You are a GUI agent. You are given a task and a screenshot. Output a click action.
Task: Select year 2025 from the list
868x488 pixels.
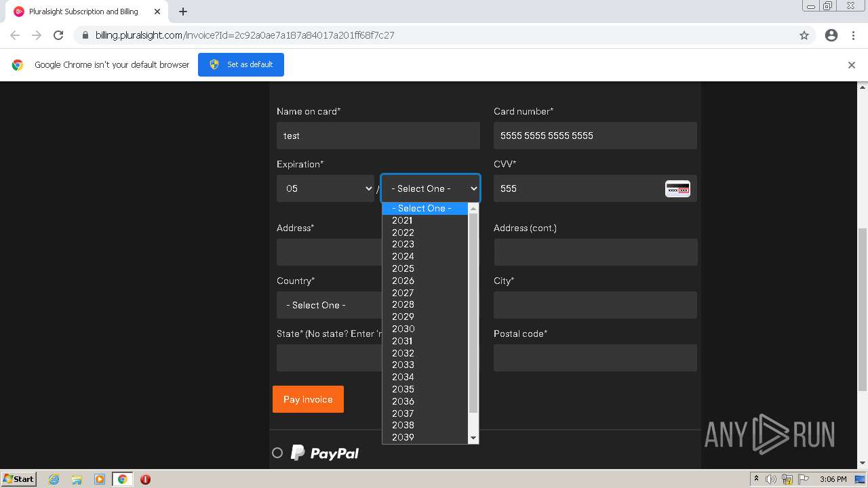tap(425, 268)
